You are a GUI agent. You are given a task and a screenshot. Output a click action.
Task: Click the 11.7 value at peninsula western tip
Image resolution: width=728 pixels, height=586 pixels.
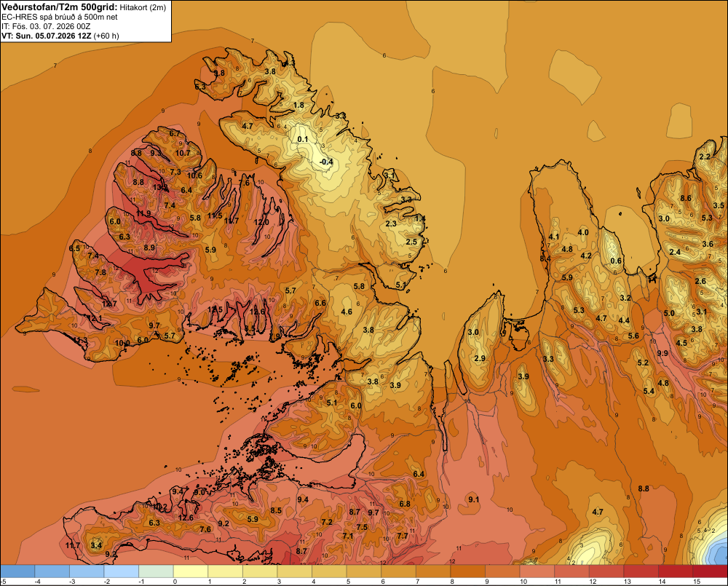(72, 545)
